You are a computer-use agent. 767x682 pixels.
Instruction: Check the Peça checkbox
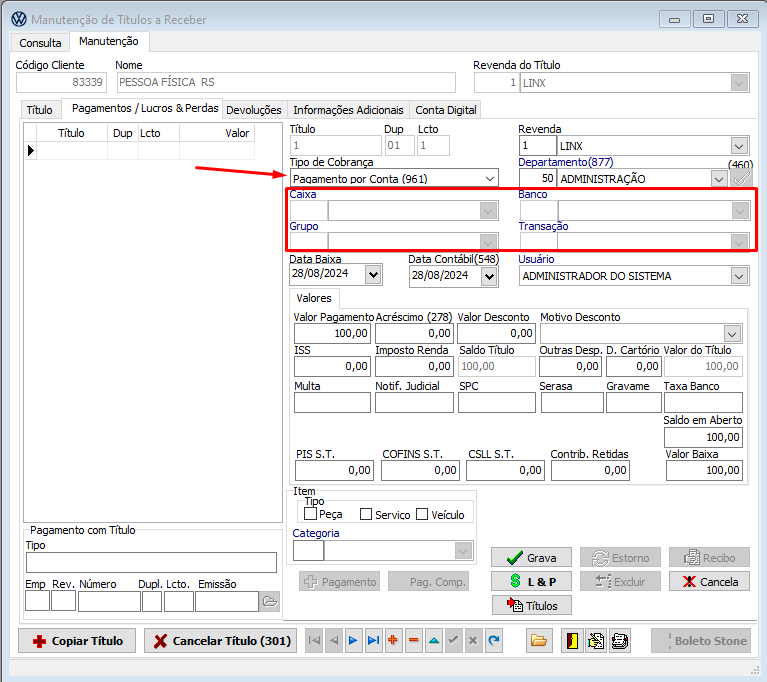(x=311, y=514)
